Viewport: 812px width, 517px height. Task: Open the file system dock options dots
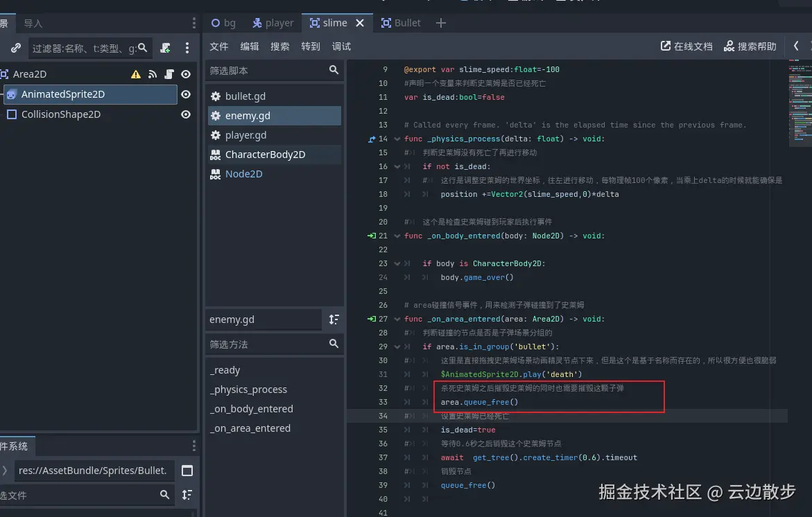(x=193, y=446)
